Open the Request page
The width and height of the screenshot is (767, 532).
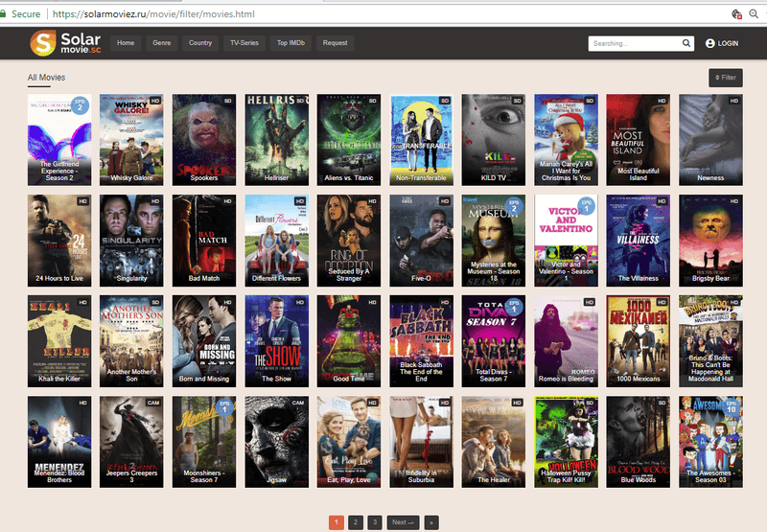tap(336, 43)
